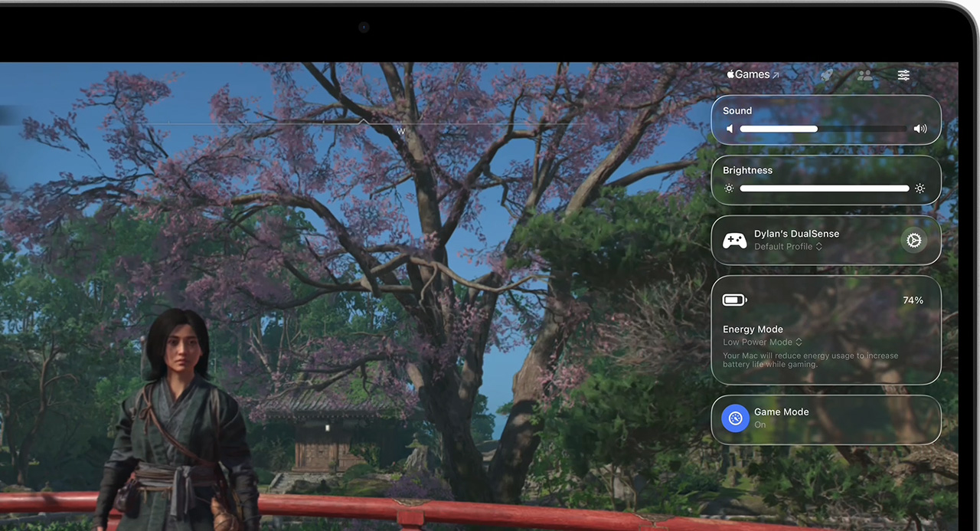
Task: Click the Brightness panel label
Action: (747, 170)
